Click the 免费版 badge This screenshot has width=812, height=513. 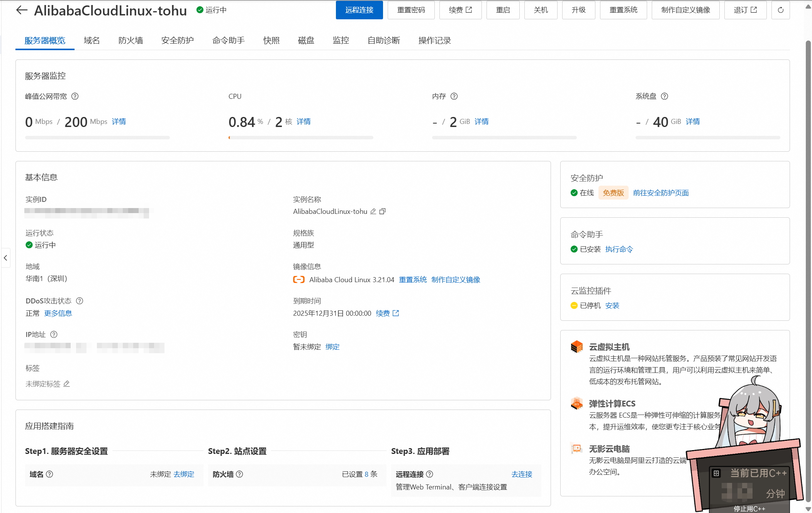pyautogui.click(x=614, y=193)
